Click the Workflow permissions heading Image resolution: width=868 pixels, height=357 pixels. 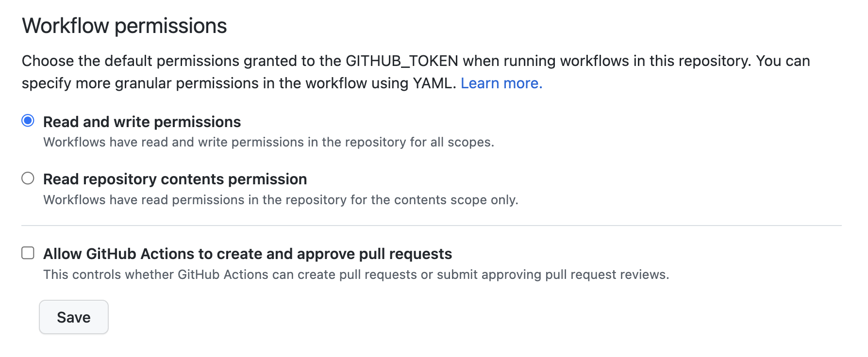tap(124, 26)
